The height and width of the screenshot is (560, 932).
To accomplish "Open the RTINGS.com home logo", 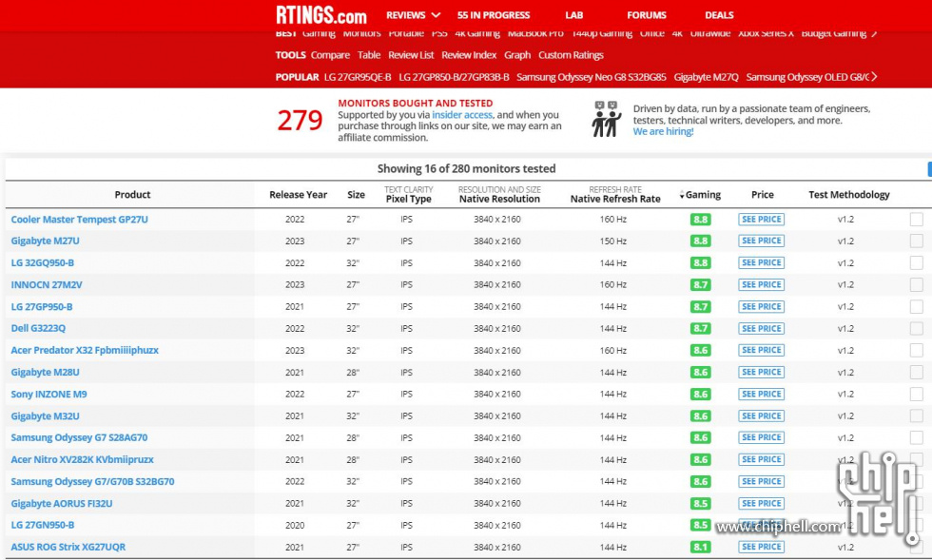I will 321,15.
